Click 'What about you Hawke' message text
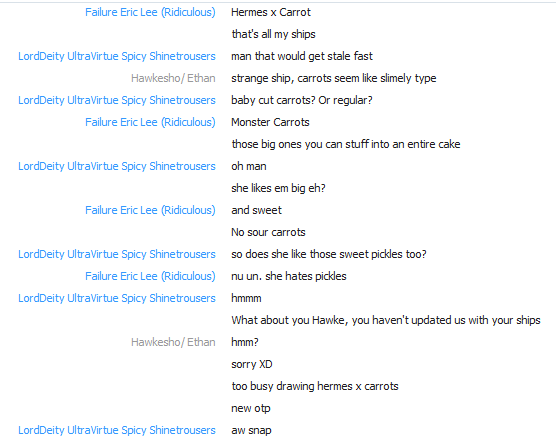Viewport: 556px width, 440px height. tap(386, 320)
